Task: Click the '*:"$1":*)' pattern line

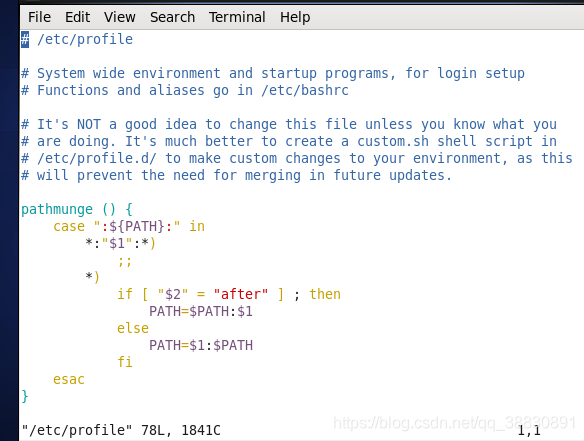Action: point(120,244)
